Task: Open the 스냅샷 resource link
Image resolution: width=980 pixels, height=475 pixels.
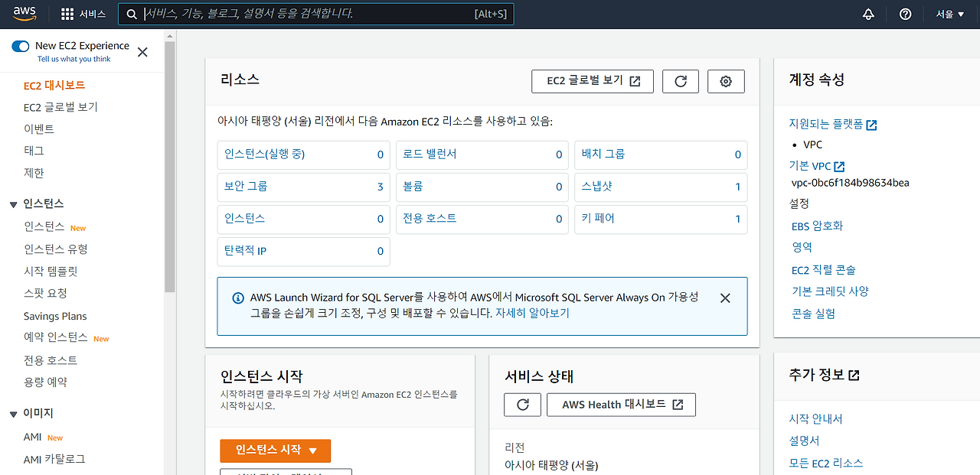Action: pyautogui.click(x=597, y=187)
